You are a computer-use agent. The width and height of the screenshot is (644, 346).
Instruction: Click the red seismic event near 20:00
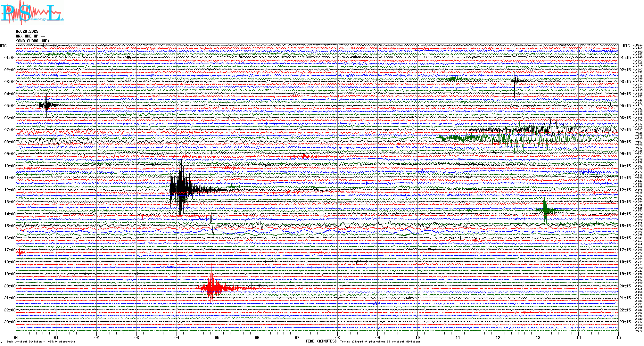point(211,288)
